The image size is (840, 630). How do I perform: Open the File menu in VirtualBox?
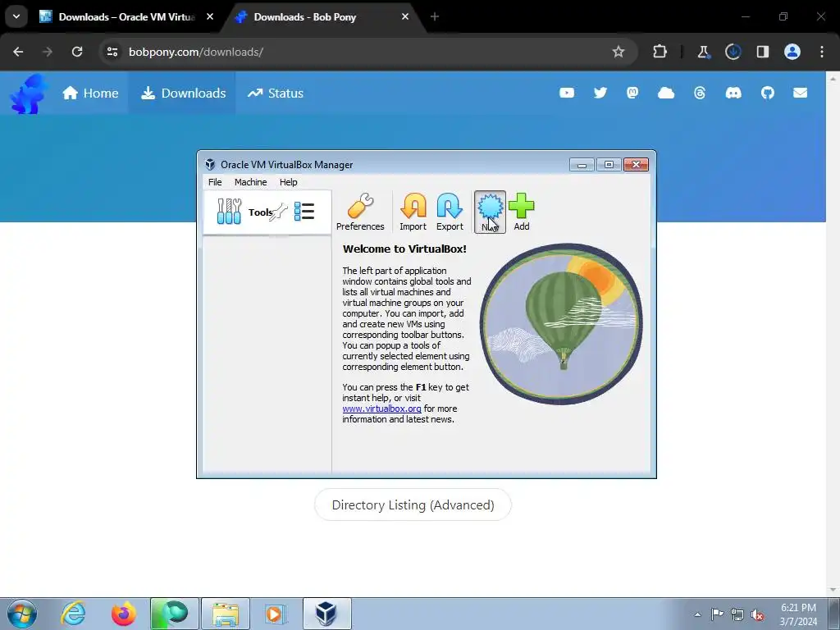click(x=215, y=182)
